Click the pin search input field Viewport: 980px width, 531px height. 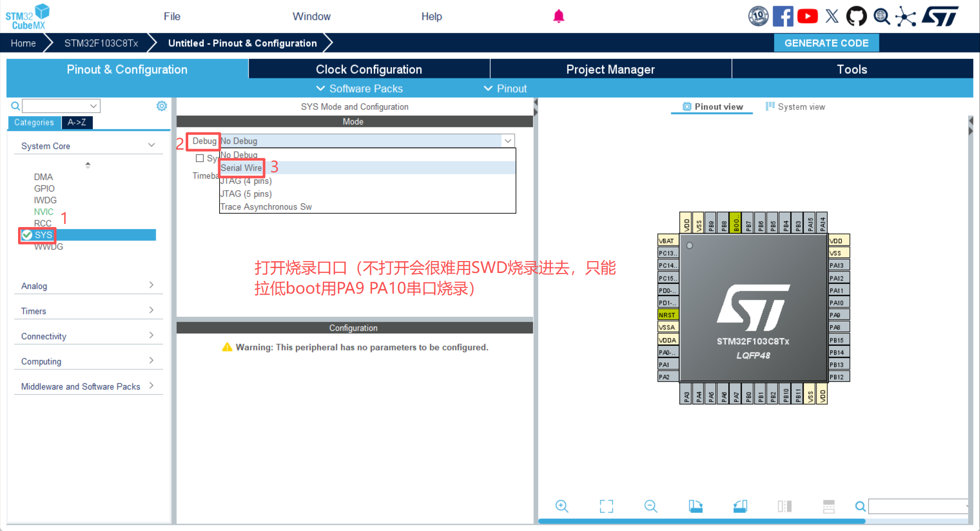click(x=918, y=506)
